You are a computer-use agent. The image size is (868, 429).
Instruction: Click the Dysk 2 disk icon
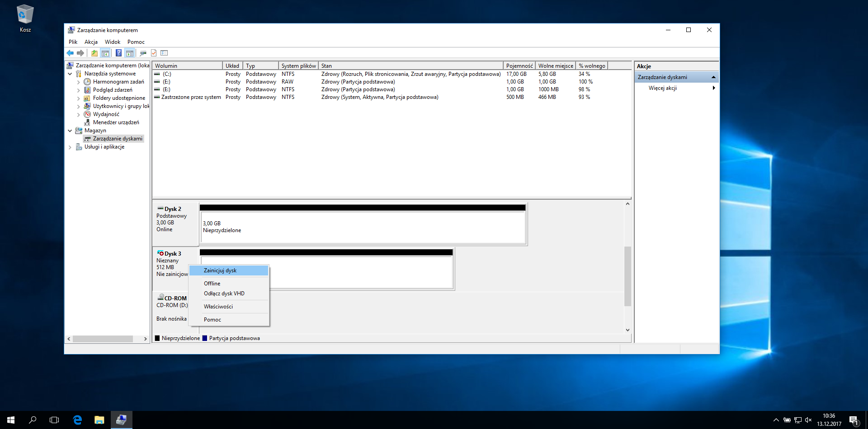pos(160,208)
